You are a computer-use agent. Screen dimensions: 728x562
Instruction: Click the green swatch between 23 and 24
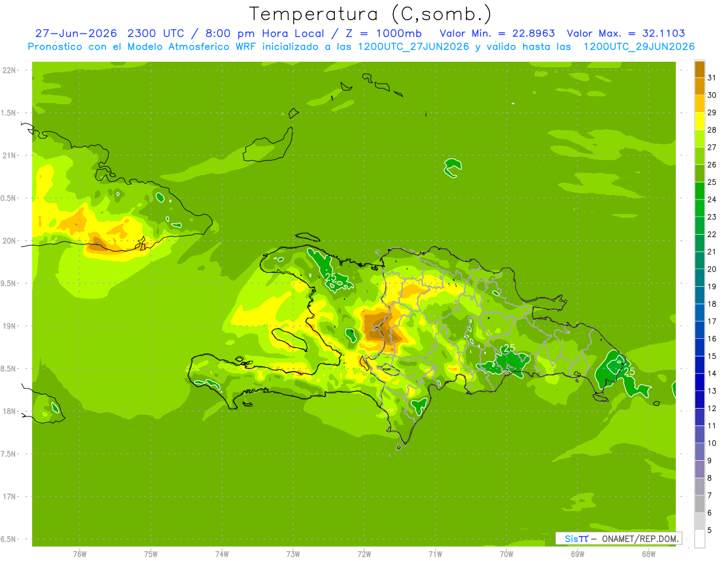tap(699, 208)
